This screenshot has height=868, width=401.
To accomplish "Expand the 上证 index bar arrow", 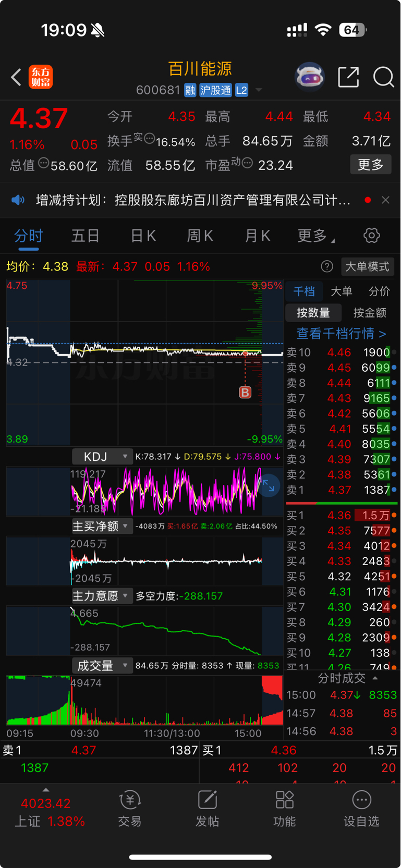I will (x=46, y=790).
